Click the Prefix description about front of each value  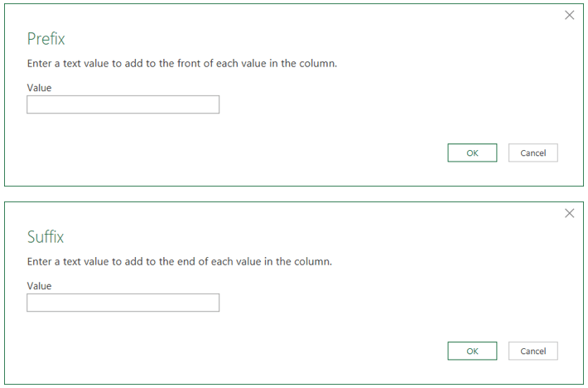[x=181, y=64]
